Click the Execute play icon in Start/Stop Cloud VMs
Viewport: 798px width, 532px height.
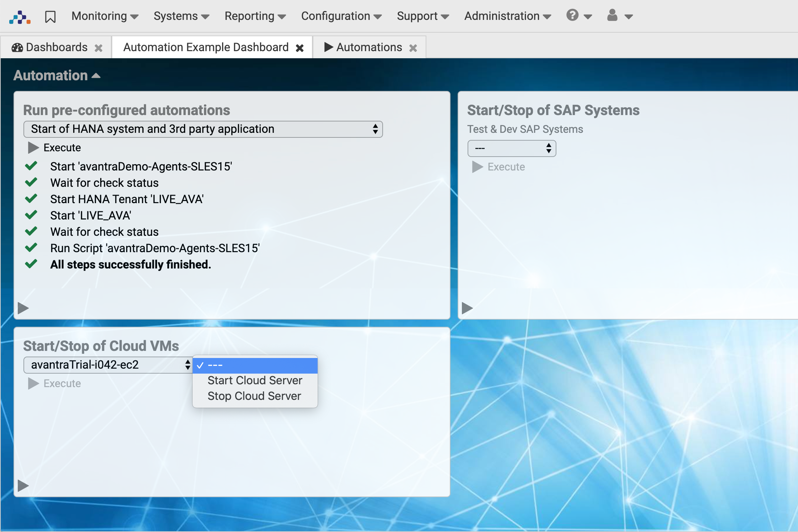pyautogui.click(x=33, y=383)
